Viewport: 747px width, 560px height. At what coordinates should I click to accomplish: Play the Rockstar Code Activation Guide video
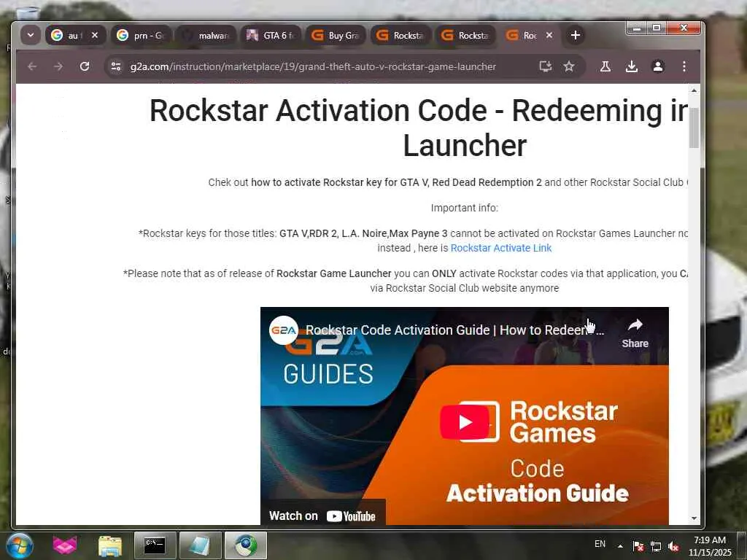click(465, 422)
